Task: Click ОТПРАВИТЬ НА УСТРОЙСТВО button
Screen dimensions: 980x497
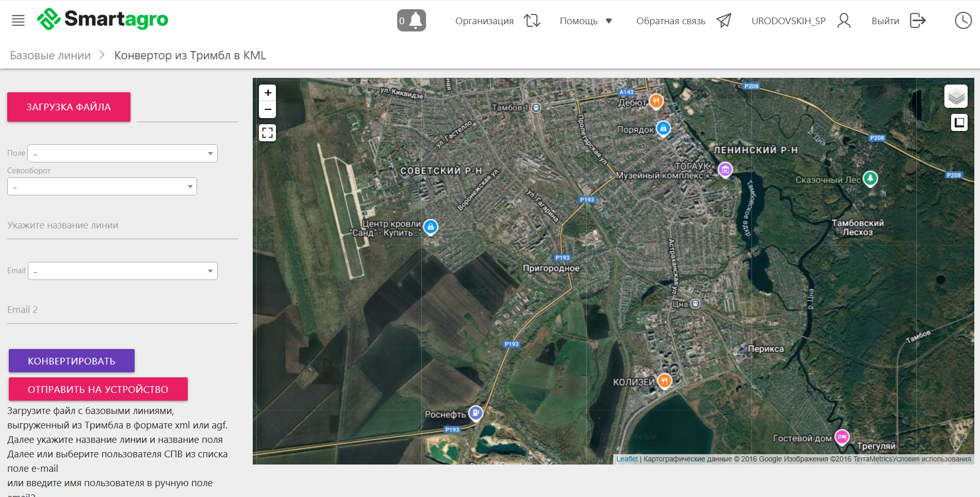Action: (98, 389)
